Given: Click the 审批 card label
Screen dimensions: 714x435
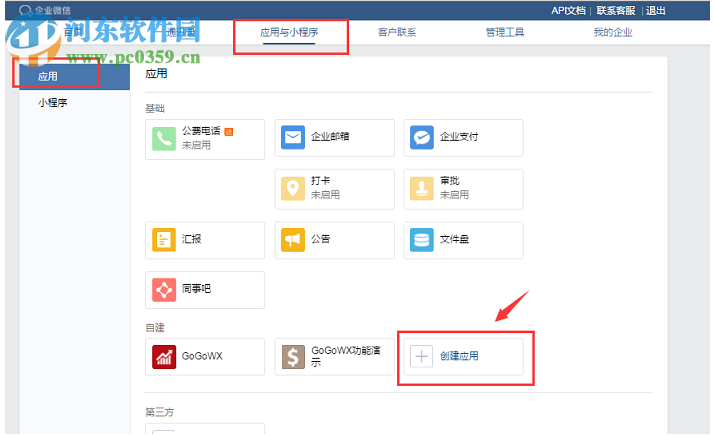Looking at the screenshot, I should click(x=449, y=181).
